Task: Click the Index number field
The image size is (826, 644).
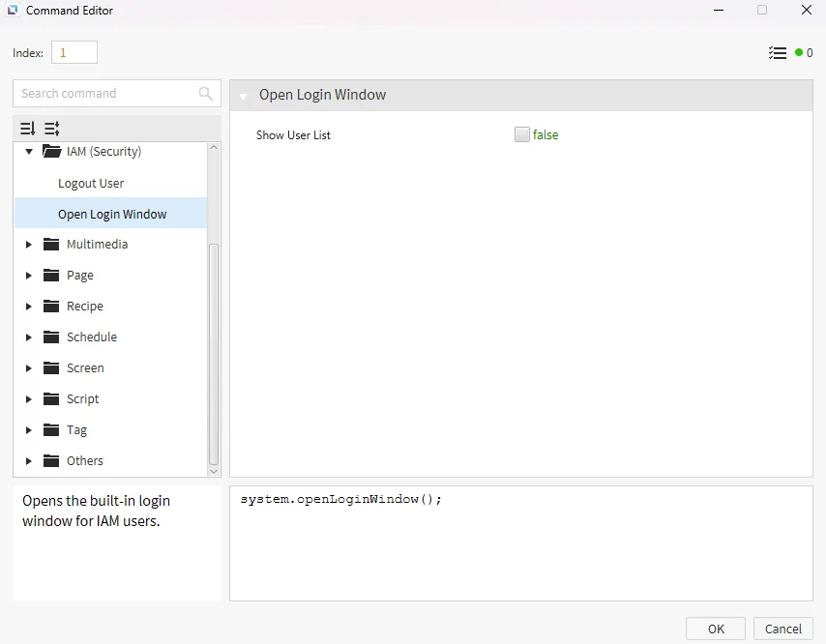Action: [x=74, y=53]
